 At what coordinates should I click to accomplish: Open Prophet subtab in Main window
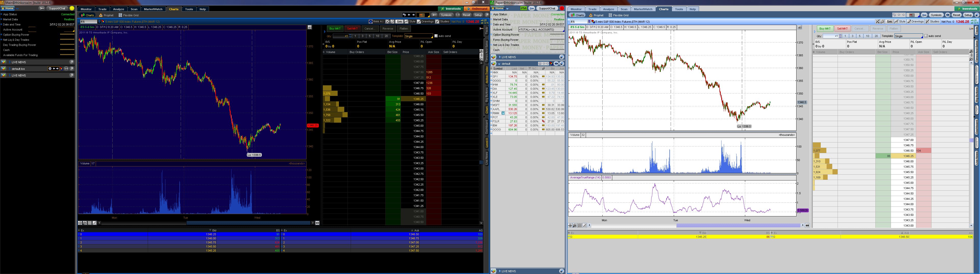[106, 15]
